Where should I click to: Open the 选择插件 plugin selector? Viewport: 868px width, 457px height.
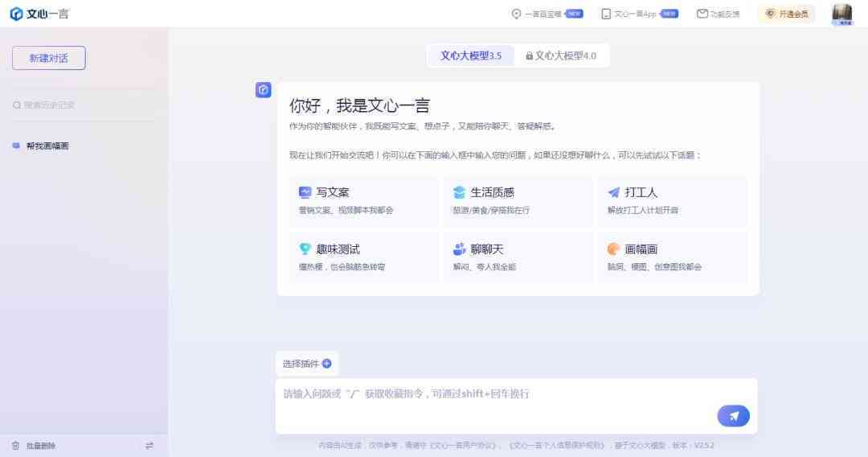(x=307, y=364)
